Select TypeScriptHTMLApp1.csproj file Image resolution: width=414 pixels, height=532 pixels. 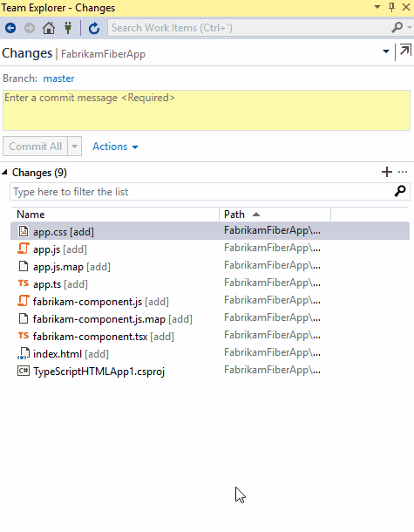point(98,372)
